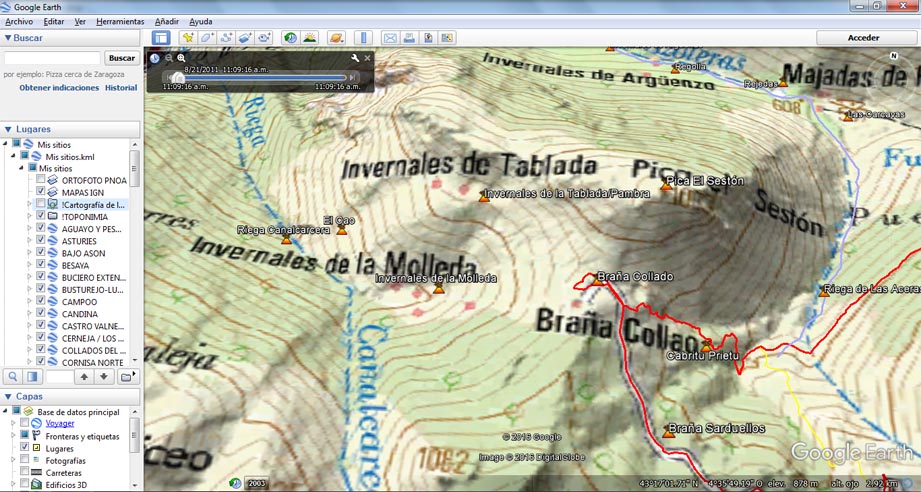This screenshot has height=492, width=921.
Task: Expand the BAJO ASON tree node
Action: coord(29,253)
